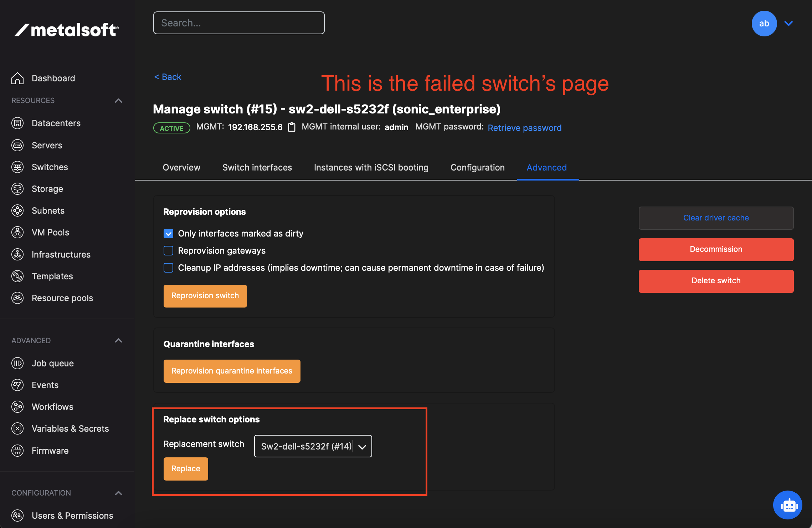The image size is (812, 528).
Task: Click the Templates sidebar icon
Action: click(17, 276)
